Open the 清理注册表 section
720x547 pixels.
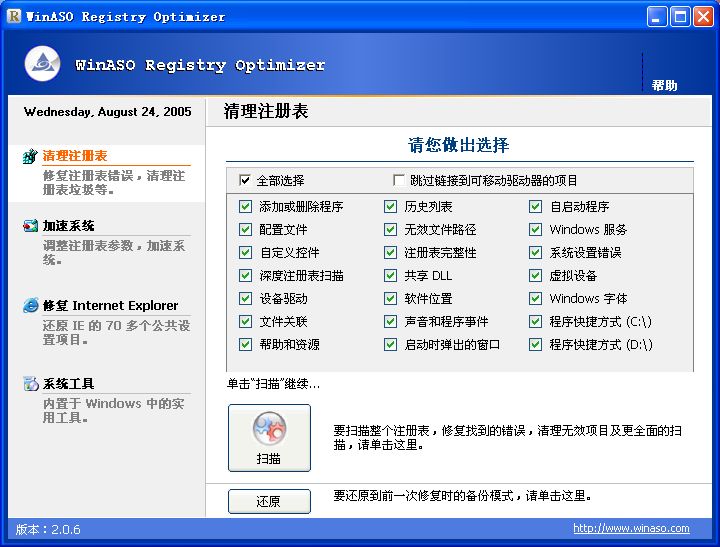tap(75, 156)
